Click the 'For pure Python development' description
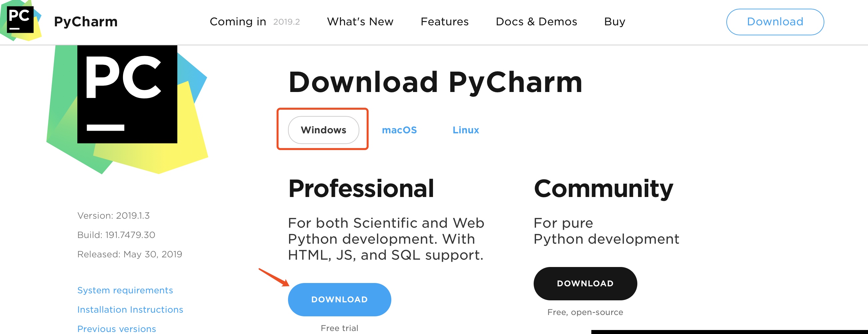The image size is (868, 334). click(607, 231)
